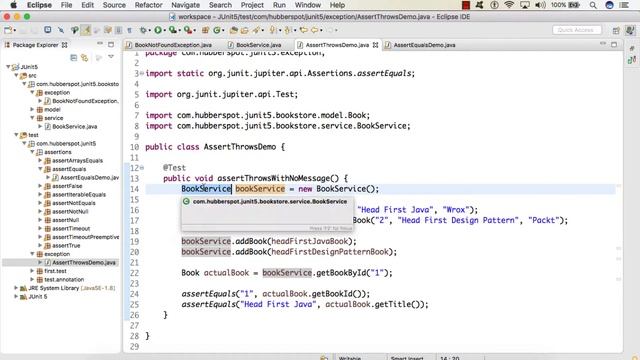Maximize the editor area

coord(614,44)
